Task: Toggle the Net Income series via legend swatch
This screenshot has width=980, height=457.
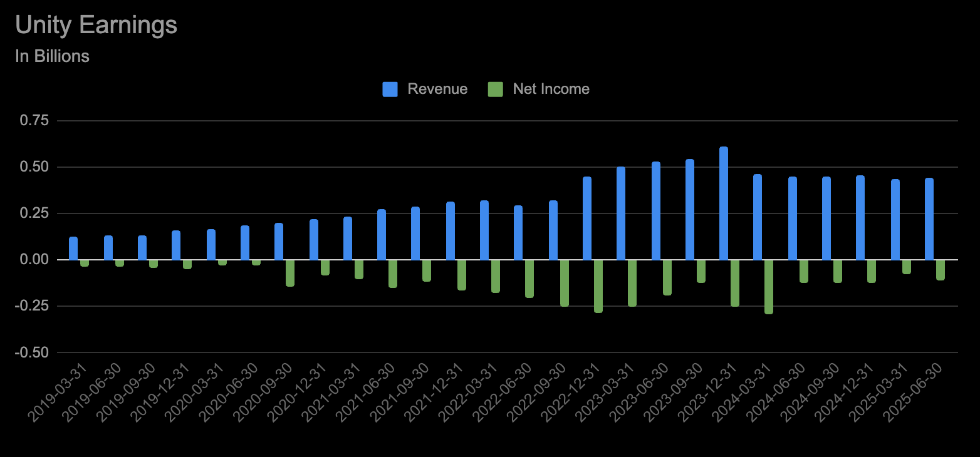Action: point(497,89)
